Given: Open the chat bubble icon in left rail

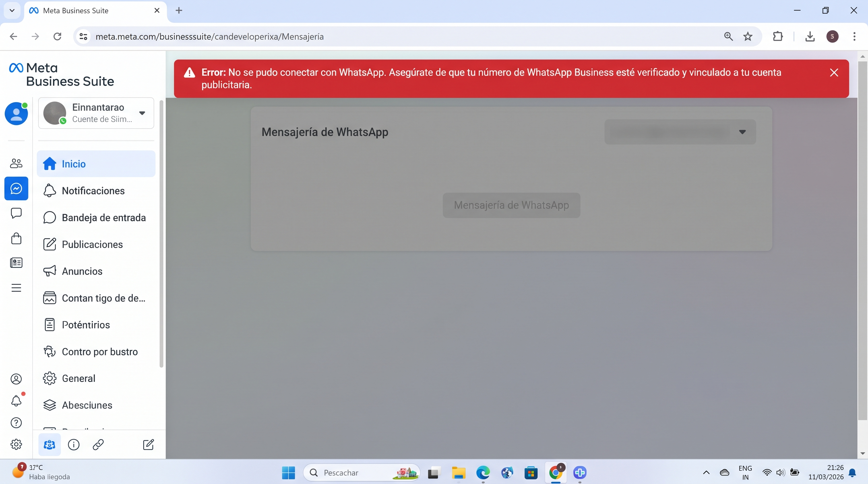Looking at the screenshot, I should click(x=16, y=213).
